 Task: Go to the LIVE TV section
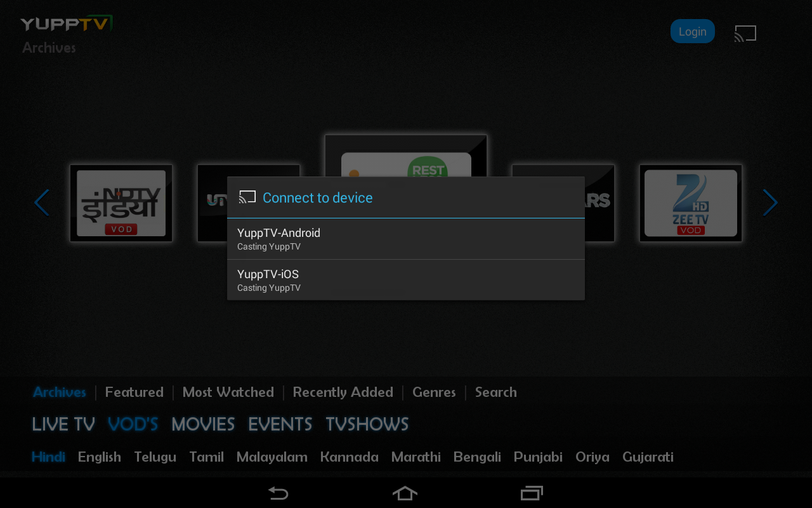tap(63, 424)
